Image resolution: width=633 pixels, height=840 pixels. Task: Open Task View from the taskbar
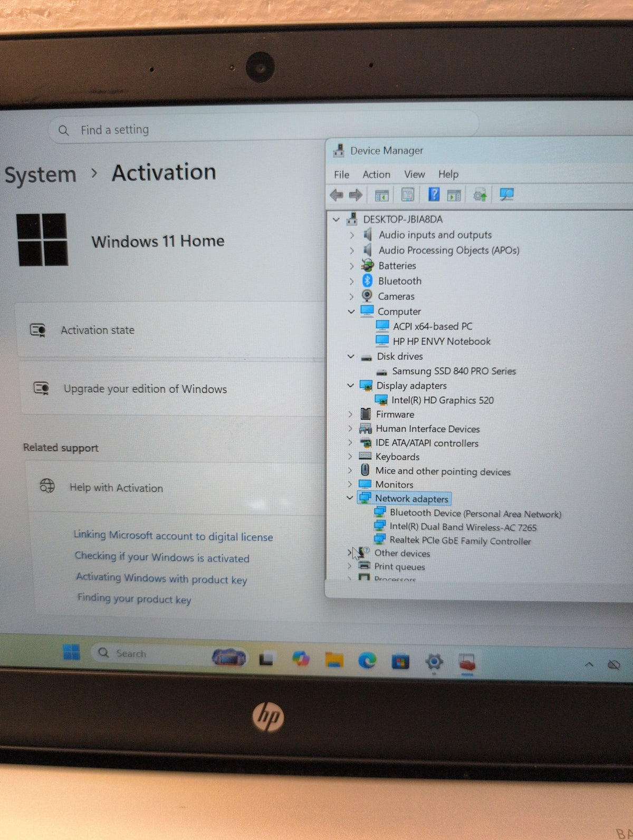267,659
